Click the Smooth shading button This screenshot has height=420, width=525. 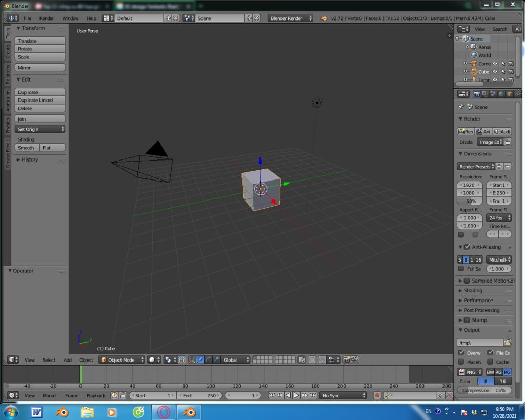pyautogui.click(x=27, y=148)
